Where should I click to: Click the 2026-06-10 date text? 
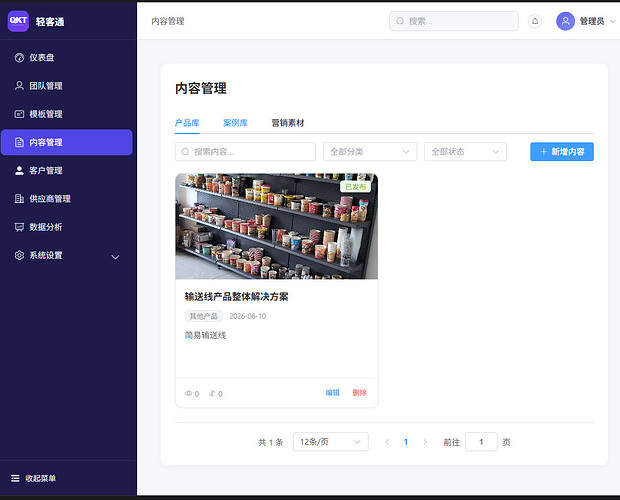coord(248,316)
